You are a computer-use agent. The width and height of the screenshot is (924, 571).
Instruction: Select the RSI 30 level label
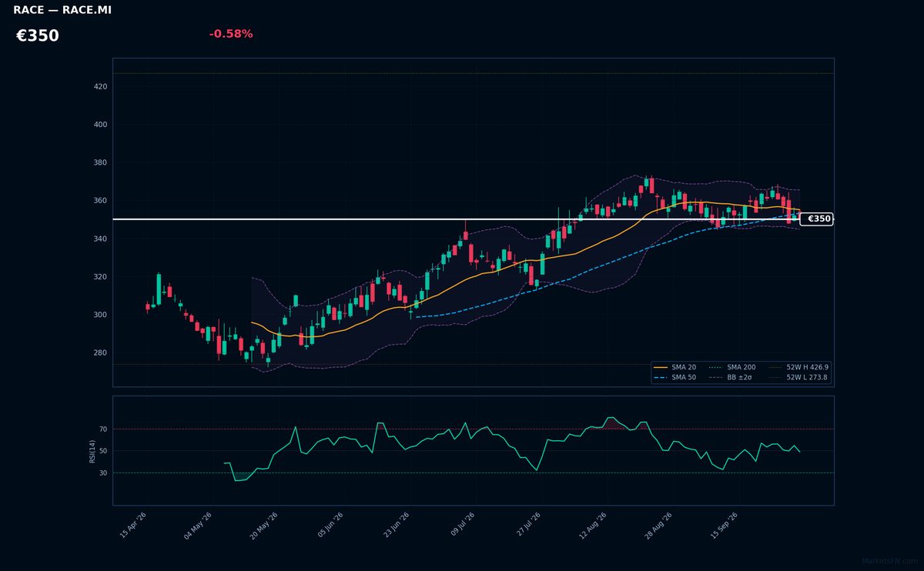pyautogui.click(x=103, y=473)
